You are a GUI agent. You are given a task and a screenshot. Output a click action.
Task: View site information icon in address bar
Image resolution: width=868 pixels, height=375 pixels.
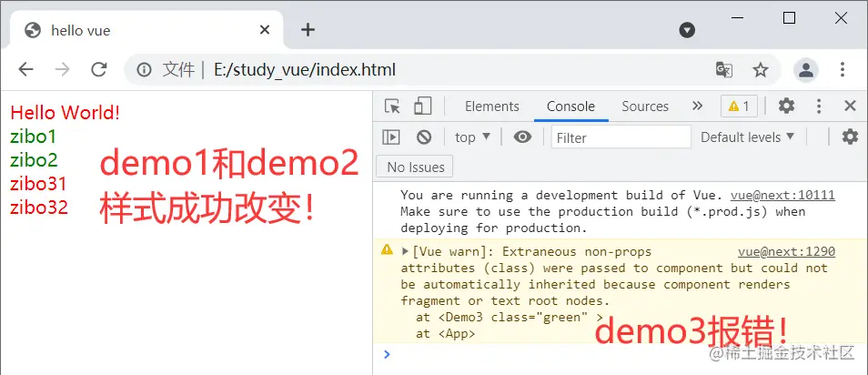(144, 70)
